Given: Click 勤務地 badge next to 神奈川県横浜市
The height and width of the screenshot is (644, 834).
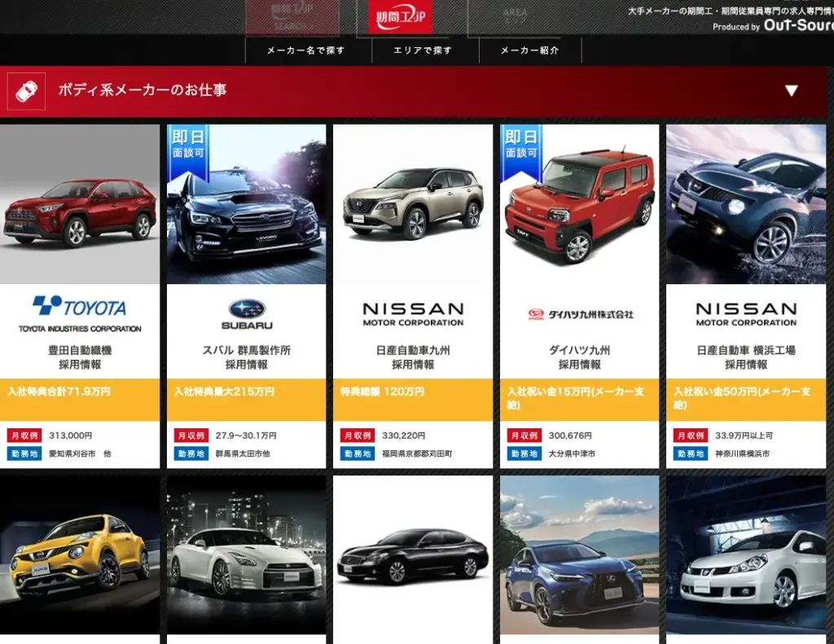Looking at the screenshot, I should (x=691, y=453).
